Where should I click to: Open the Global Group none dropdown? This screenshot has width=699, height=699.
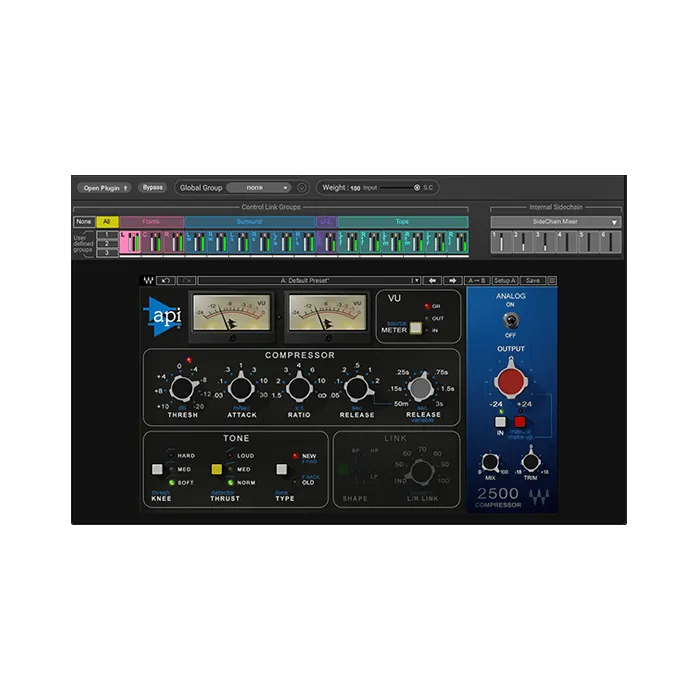tap(259, 188)
